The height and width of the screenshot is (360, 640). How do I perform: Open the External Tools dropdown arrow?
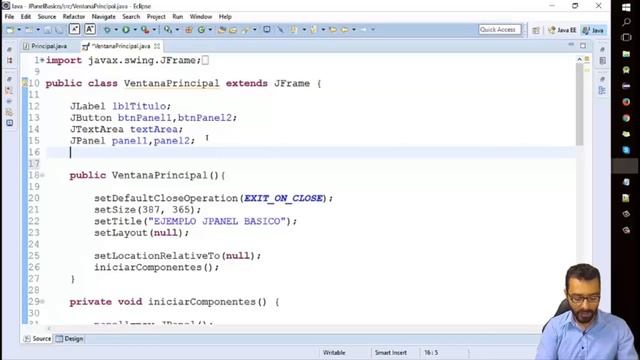pos(154,30)
